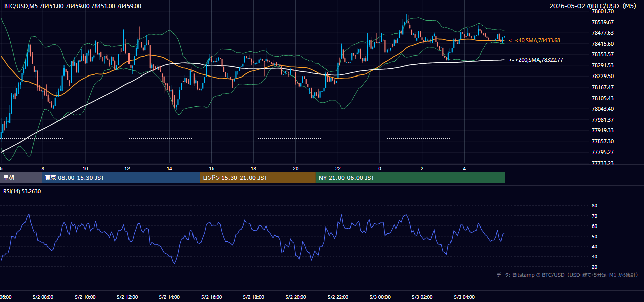Screen dimensions: 644x302
Task: Click RSI axis level 60
Action: 594,226
